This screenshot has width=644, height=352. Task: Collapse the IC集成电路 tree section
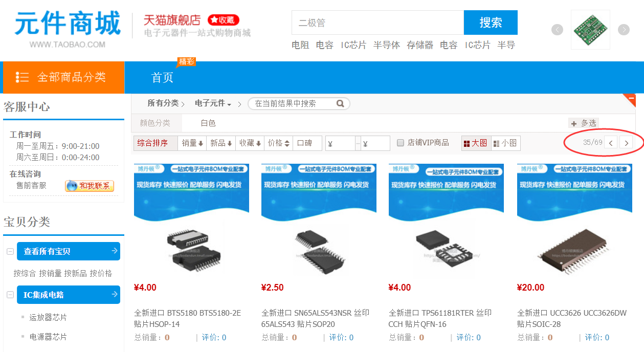click(x=10, y=295)
